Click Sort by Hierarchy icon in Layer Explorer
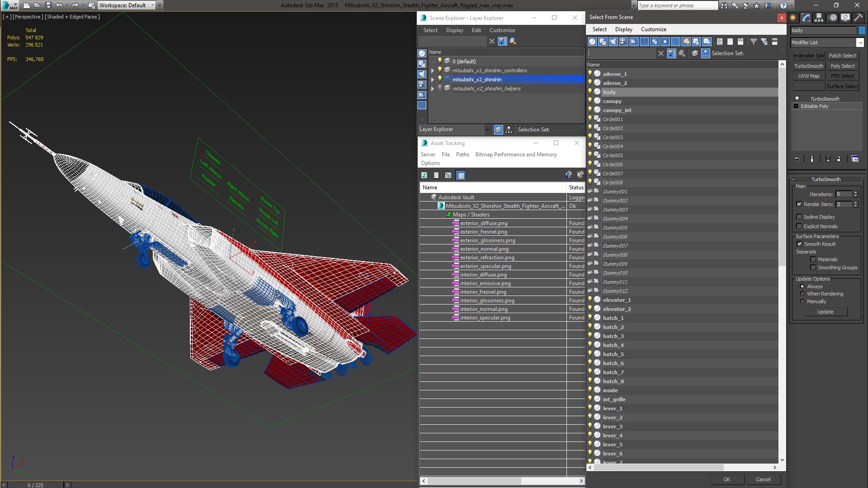 [509, 130]
